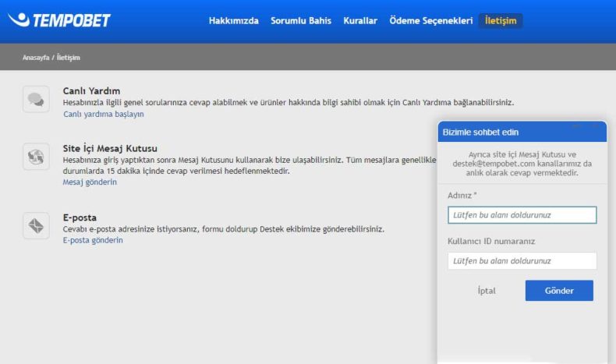
Task: Click the E-posta heading
Action: [80, 217]
